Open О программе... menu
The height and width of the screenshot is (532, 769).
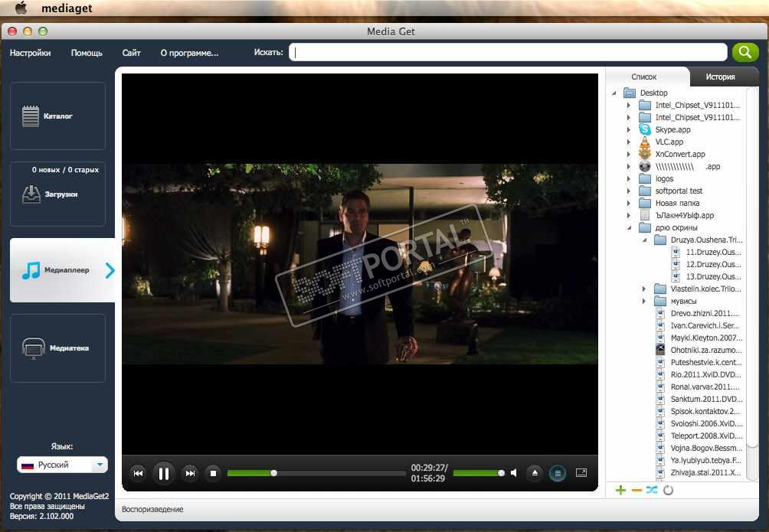(190, 53)
